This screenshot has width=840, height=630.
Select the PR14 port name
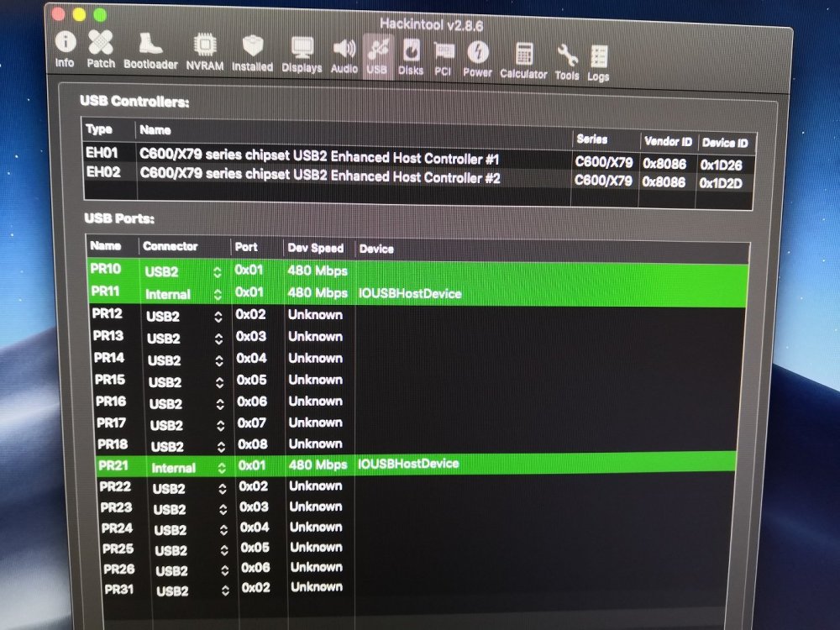109,358
